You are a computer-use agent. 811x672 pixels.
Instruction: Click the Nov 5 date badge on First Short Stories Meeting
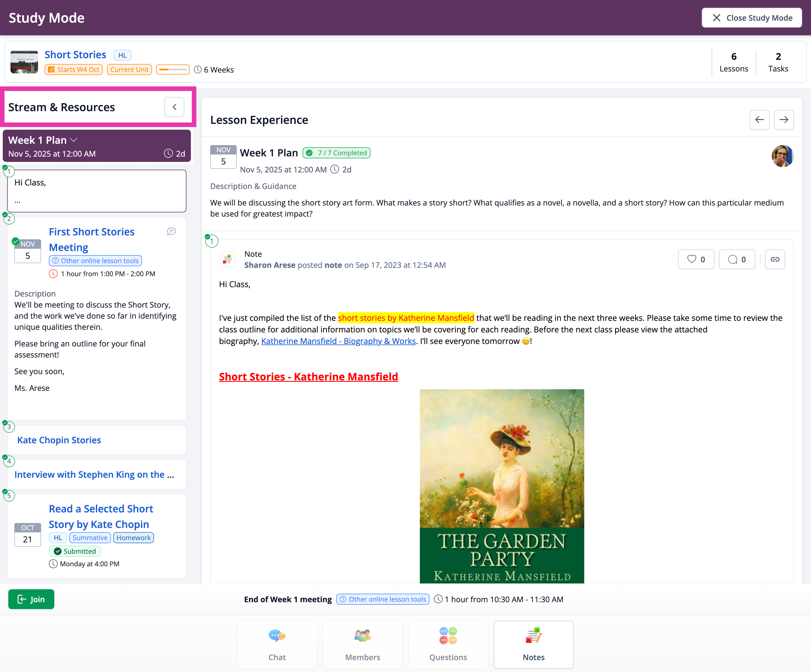[27, 251]
